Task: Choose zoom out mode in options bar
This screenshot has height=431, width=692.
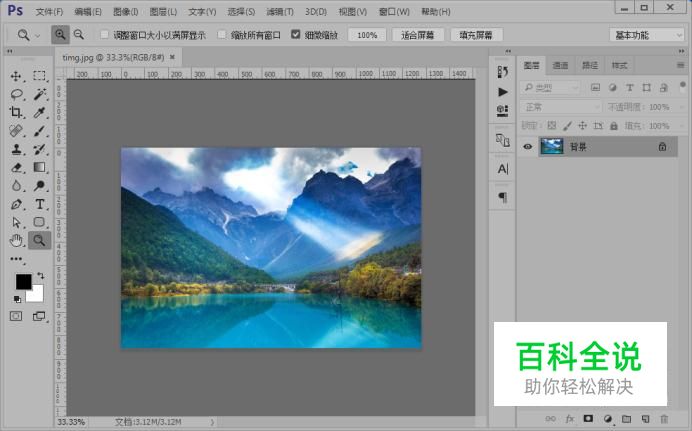Action: pyautogui.click(x=79, y=34)
